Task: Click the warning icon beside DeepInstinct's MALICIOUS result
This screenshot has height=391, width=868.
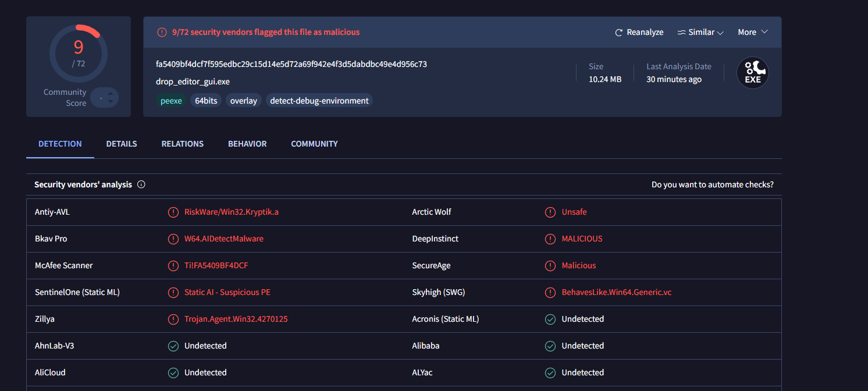Action: 550,239
